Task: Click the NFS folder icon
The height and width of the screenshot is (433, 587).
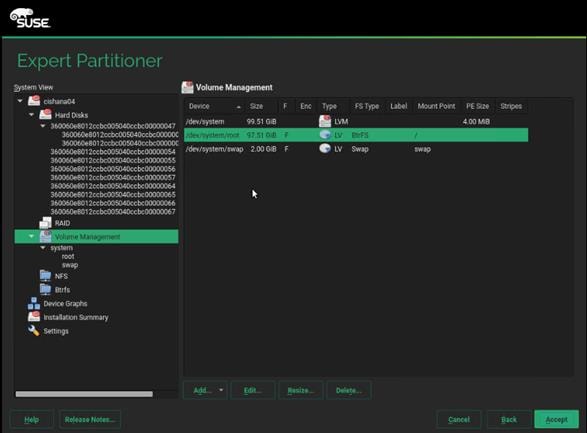Action: 45,276
